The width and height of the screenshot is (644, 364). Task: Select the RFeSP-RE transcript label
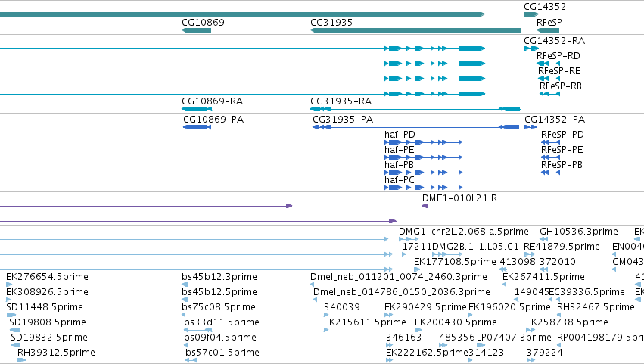click(x=559, y=70)
